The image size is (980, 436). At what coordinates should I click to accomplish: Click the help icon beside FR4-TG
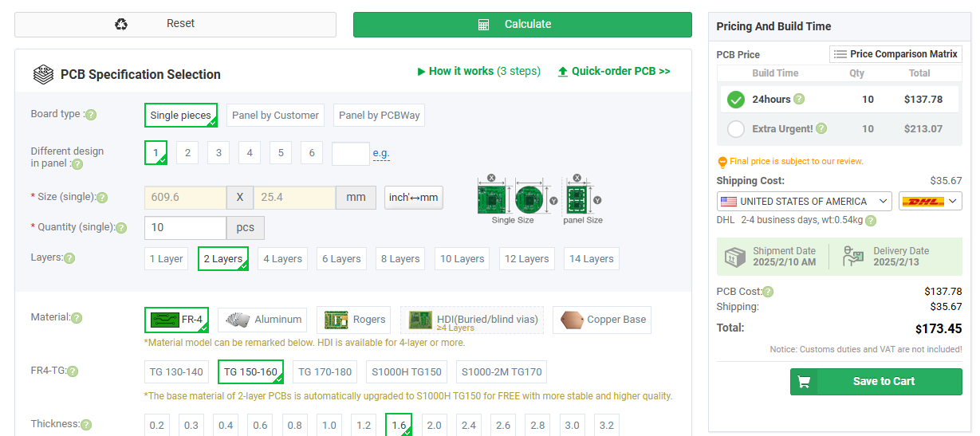[x=73, y=371]
